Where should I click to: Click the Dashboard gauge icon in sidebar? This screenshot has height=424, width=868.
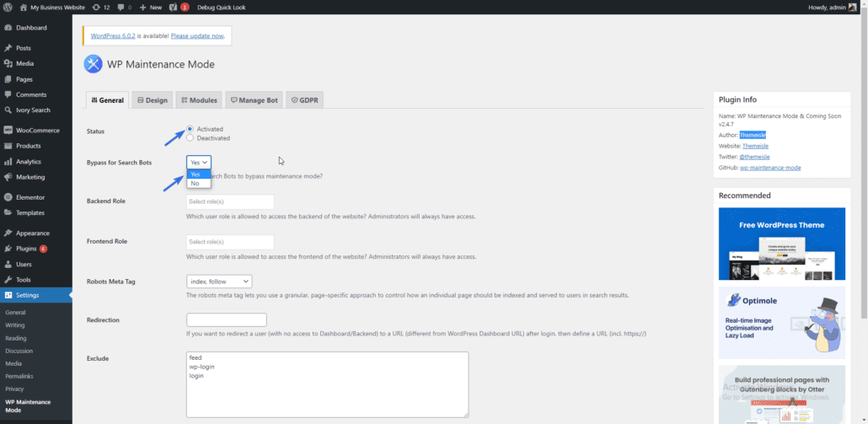(x=8, y=28)
